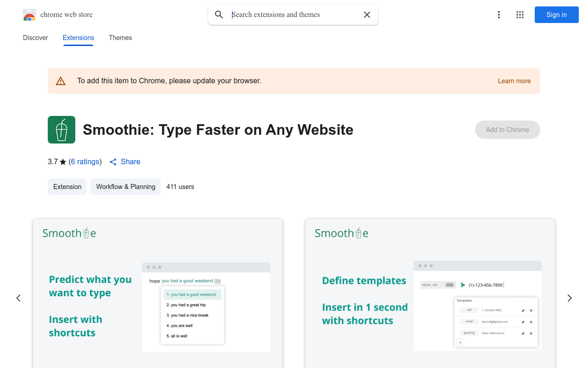Open the Themes tab
Screen dimensions: 588x368
click(120, 38)
